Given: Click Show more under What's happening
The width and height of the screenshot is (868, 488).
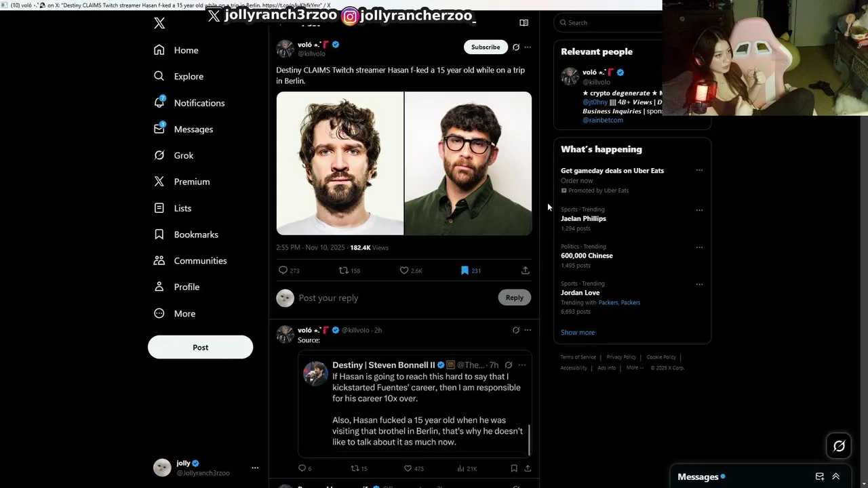Looking at the screenshot, I should pyautogui.click(x=578, y=332).
